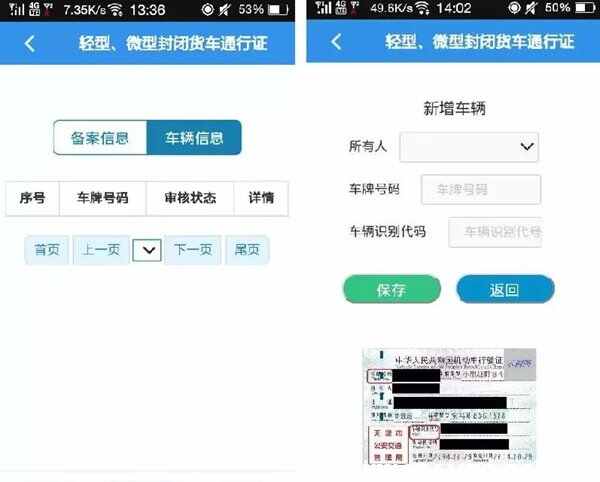
Task: Click green 保存 save button
Action: pos(392,290)
